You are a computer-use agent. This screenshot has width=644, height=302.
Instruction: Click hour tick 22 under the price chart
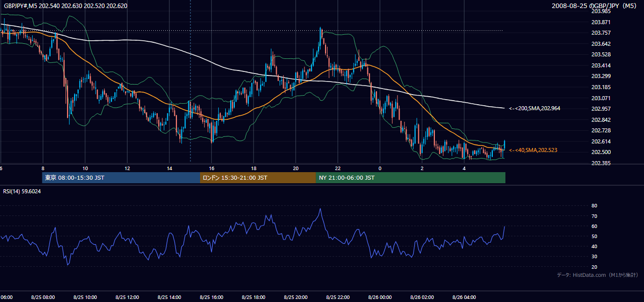338,169
